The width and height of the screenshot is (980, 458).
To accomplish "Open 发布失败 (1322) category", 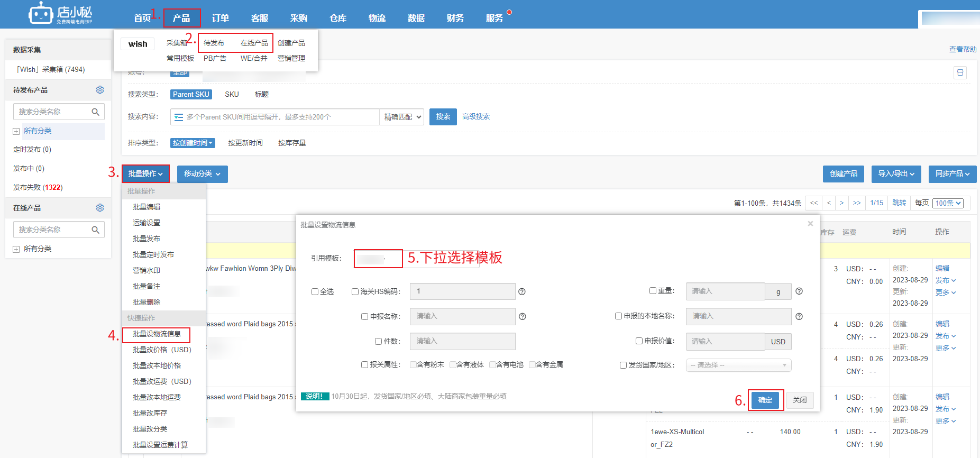I will click(38, 187).
